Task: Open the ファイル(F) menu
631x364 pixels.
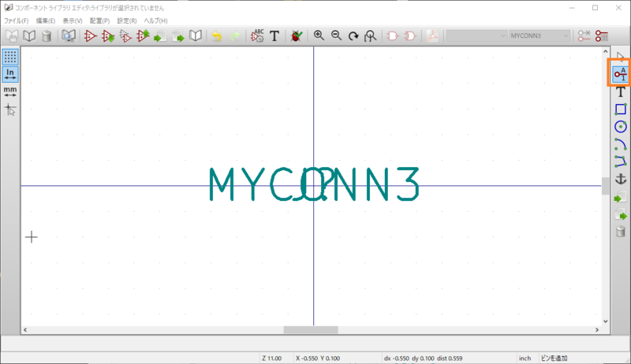Action: click(x=16, y=20)
